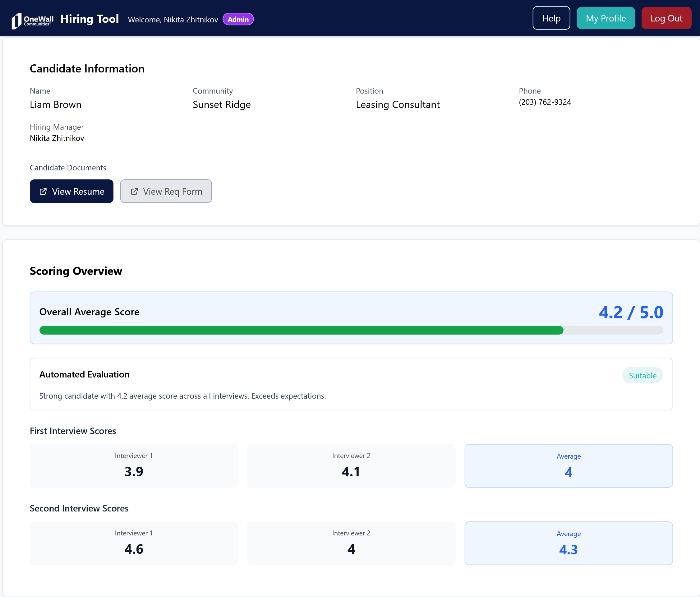
Task: Click the community value Sunset Ridge
Action: (222, 104)
